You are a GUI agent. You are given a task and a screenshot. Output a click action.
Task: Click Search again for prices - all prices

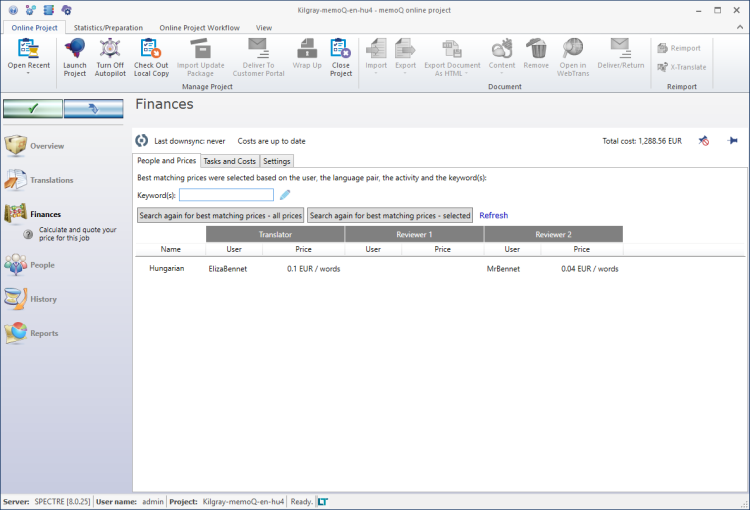click(221, 215)
